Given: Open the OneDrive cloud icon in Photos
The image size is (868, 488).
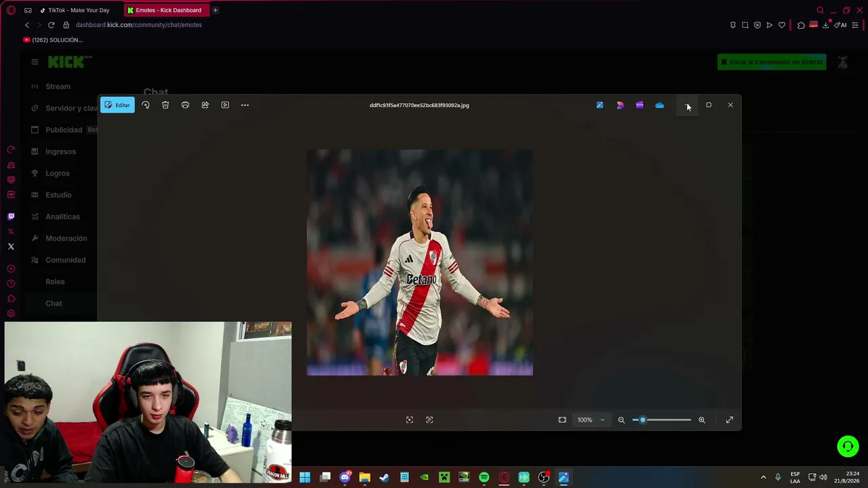Looking at the screenshot, I should 660,105.
